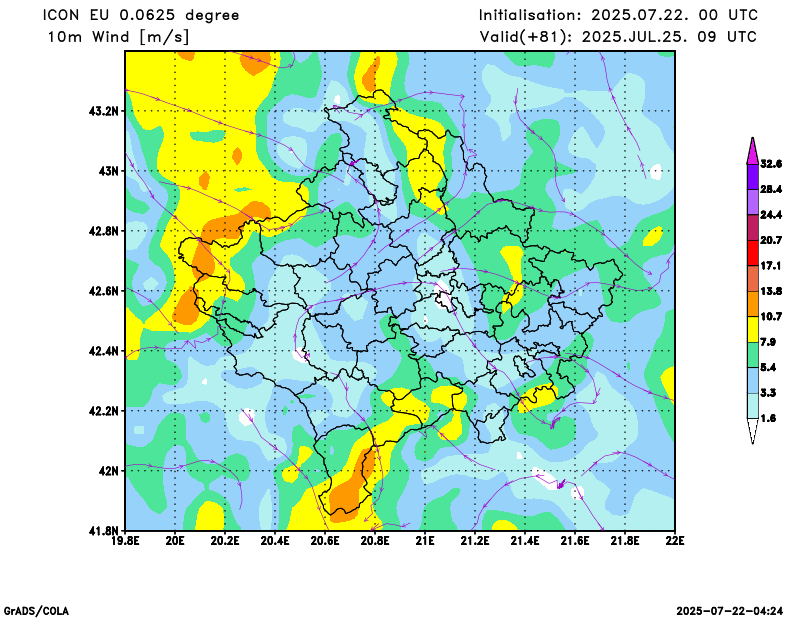Click the '24.4' legend value

pyautogui.click(x=771, y=215)
